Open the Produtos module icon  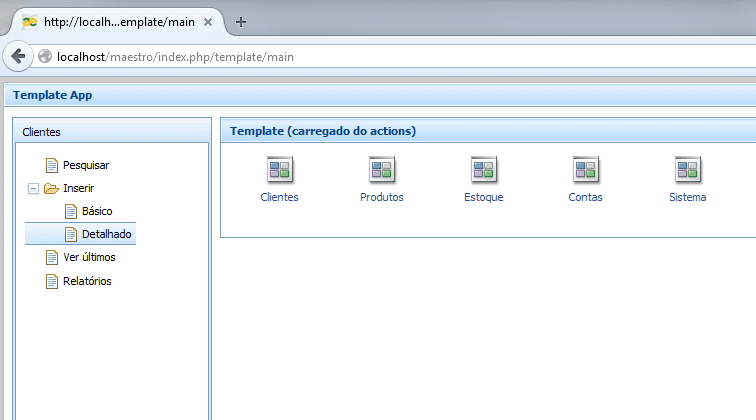[382, 169]
